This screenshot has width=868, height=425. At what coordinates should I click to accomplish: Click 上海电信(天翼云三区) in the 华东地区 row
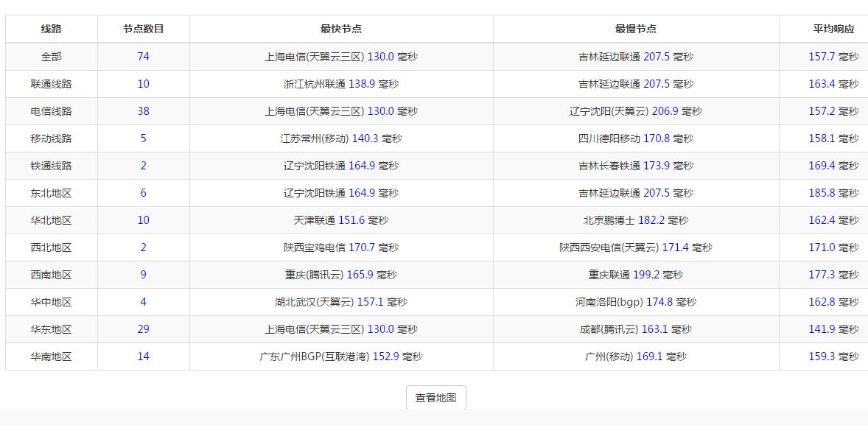[315, 329]
